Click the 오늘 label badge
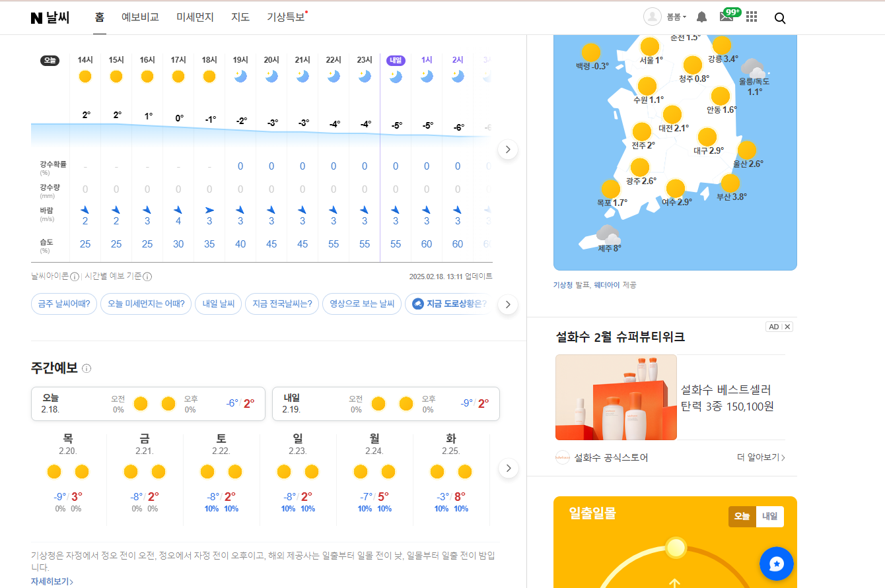Screen dimensions: 885x588 (x=50, y=61)
